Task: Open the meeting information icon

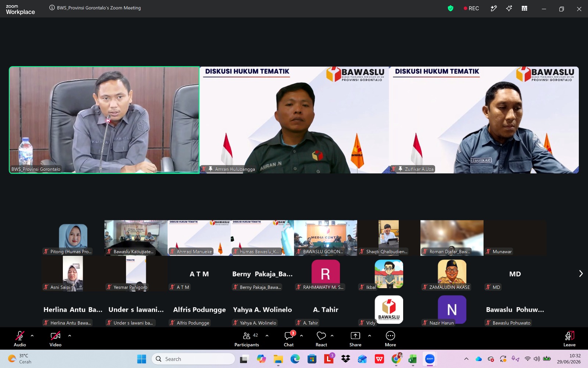Action: (52, 8)
